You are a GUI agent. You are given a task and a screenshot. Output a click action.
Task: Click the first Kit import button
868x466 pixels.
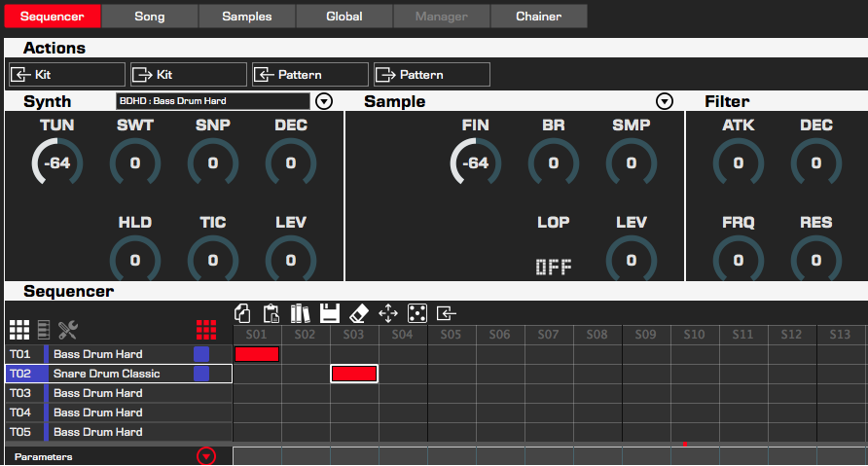pos(67,75)
